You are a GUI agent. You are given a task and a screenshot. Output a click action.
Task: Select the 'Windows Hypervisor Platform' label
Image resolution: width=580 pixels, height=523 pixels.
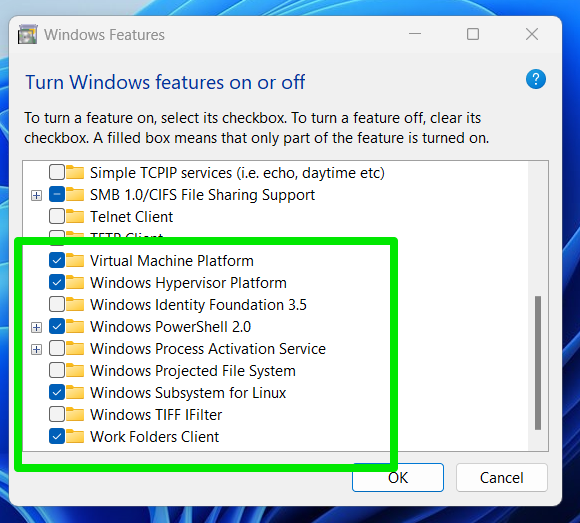(x=188, y=283)
